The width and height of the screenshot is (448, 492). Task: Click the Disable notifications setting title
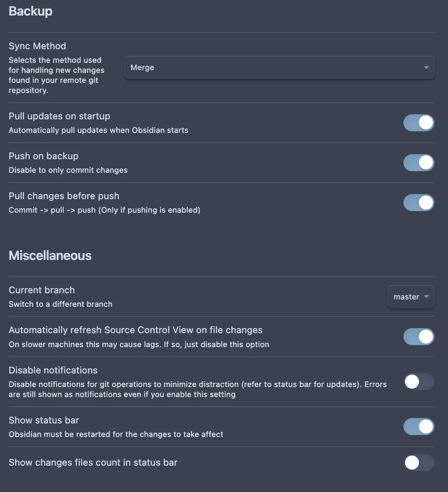point(53,370)
